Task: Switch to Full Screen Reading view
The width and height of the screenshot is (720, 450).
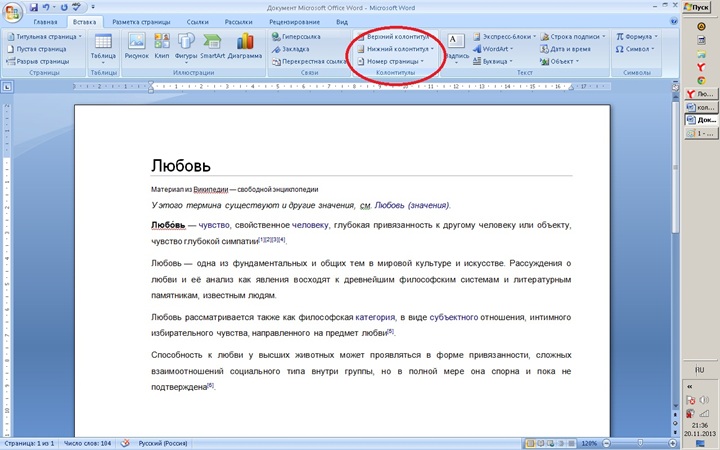Action: coord(541,444)
